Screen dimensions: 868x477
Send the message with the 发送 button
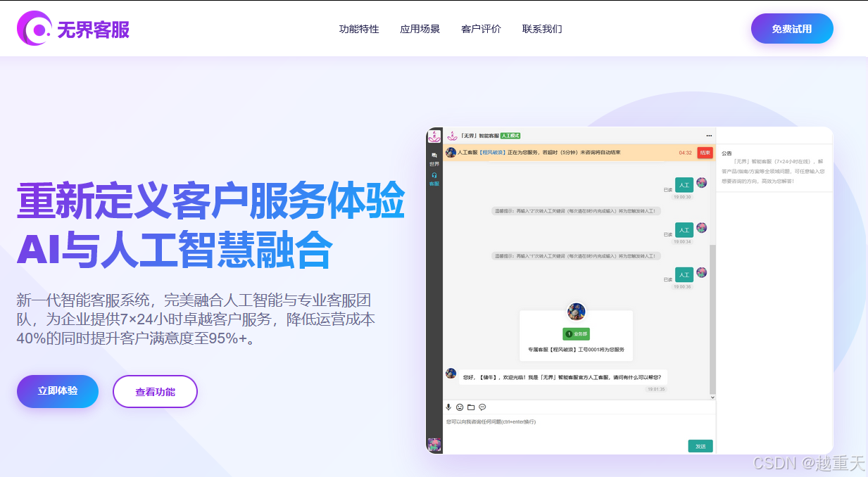pos(700,446)
